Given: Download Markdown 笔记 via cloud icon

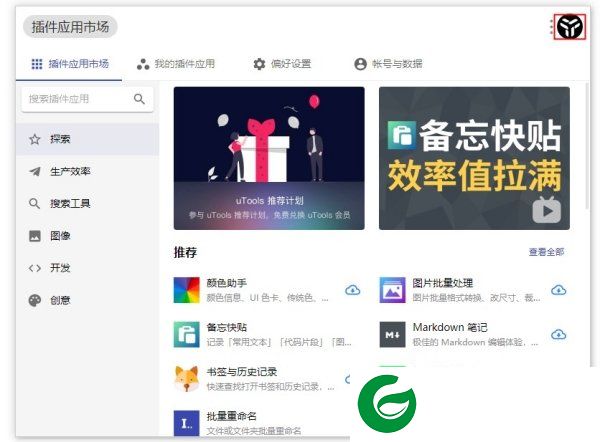Looking at the screenshot, I should pos(559,334).
